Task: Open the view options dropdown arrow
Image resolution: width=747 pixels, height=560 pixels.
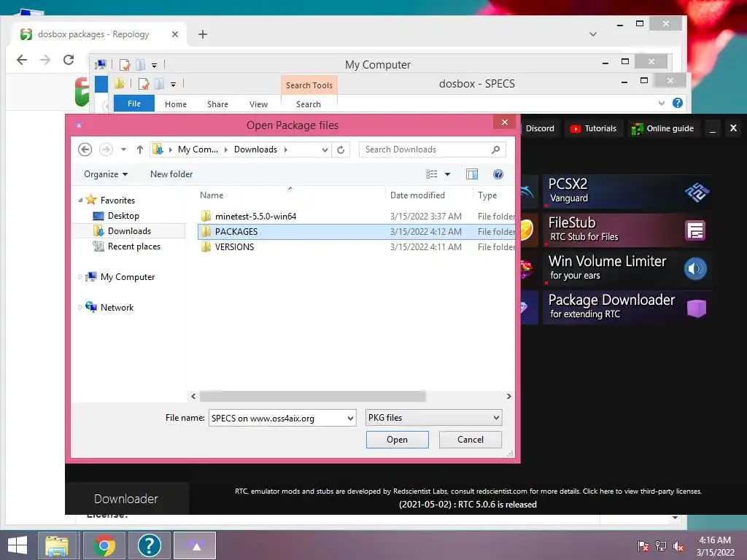Action: tap(447, 174)
